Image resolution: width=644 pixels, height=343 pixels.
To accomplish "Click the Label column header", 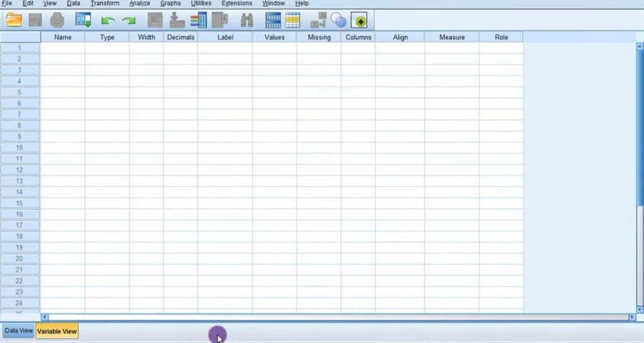I will (x=225, y=37).
